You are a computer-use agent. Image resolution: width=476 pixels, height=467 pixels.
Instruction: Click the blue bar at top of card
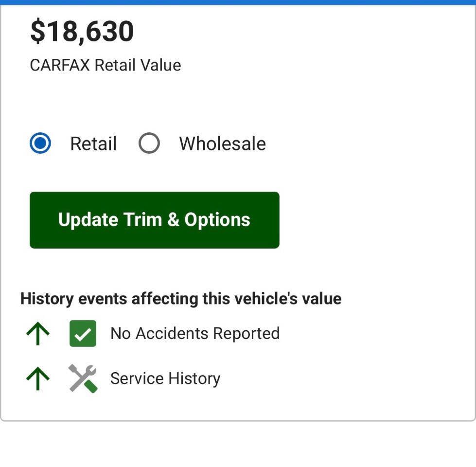point(238,2)
